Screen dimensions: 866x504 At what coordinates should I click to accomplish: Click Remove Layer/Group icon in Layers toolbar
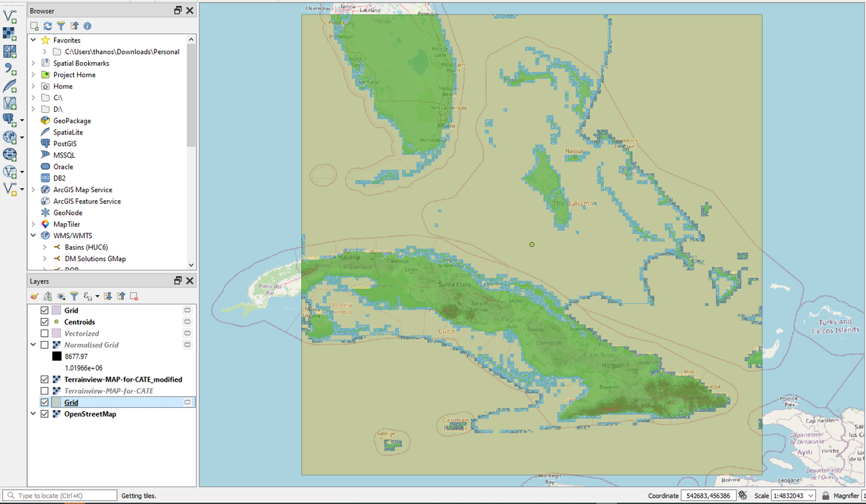(x=134, y=296)
